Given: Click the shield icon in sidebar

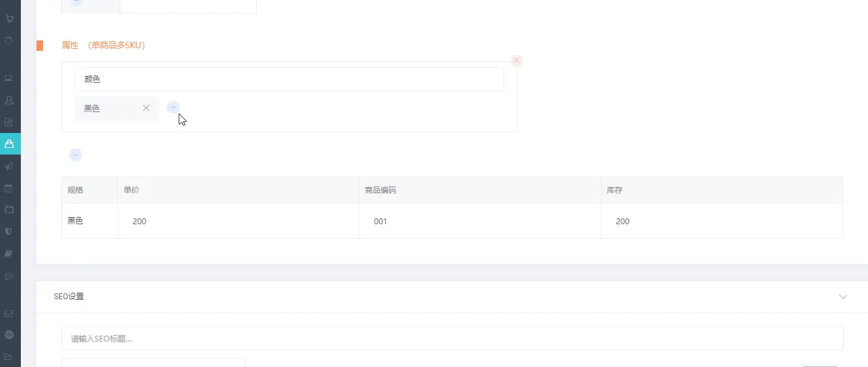Looking at the screenshot, I should click(x=9, y=231).
